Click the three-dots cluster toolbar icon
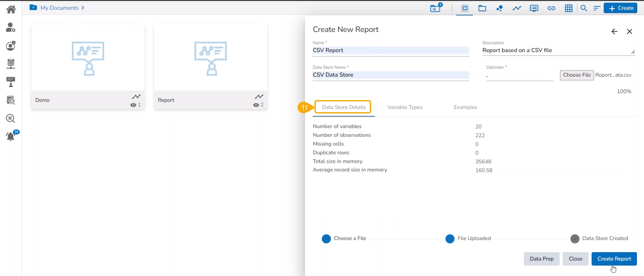The height and width of the screenshot is (276, 644). [500, 8]
